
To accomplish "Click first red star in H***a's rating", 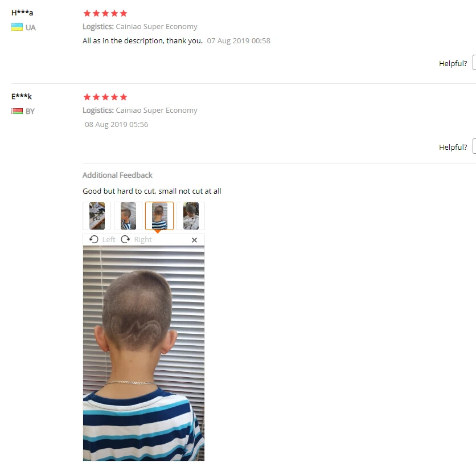I will tap(87, 13).
